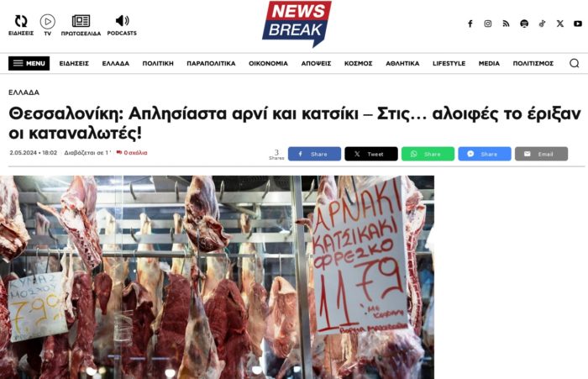Visit the Instagram profile icon
588x379 pixels.
click(488, 24)
